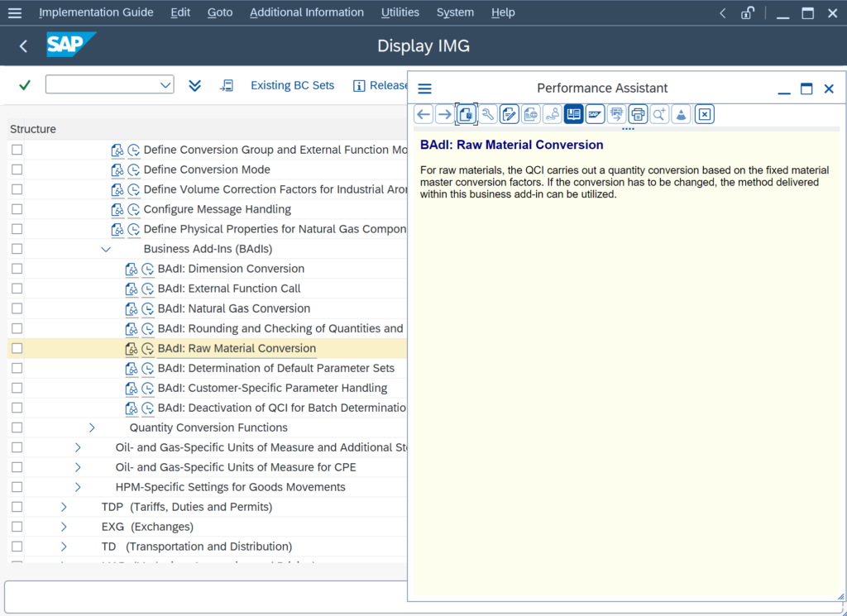Click the edit documentation pencil icon
847x616 pixels.
pyautogui.click(x=510, y=114)
